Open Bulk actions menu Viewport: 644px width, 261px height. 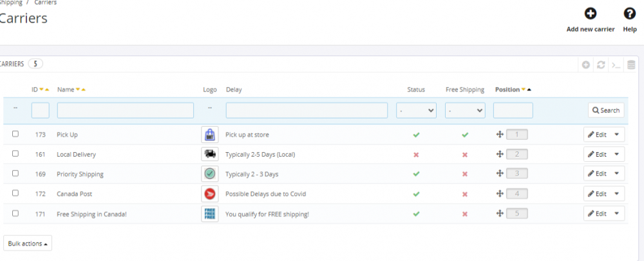tap(28, 244)
